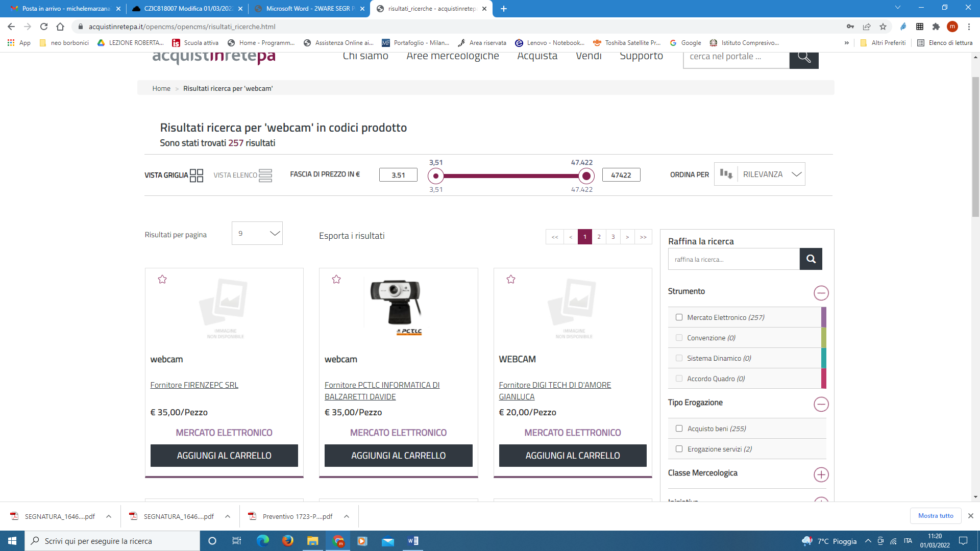This screenshot has width=980, height=551.
Task: Open Chrome extensions puzzle icon
Action: [x=936, y=27]
